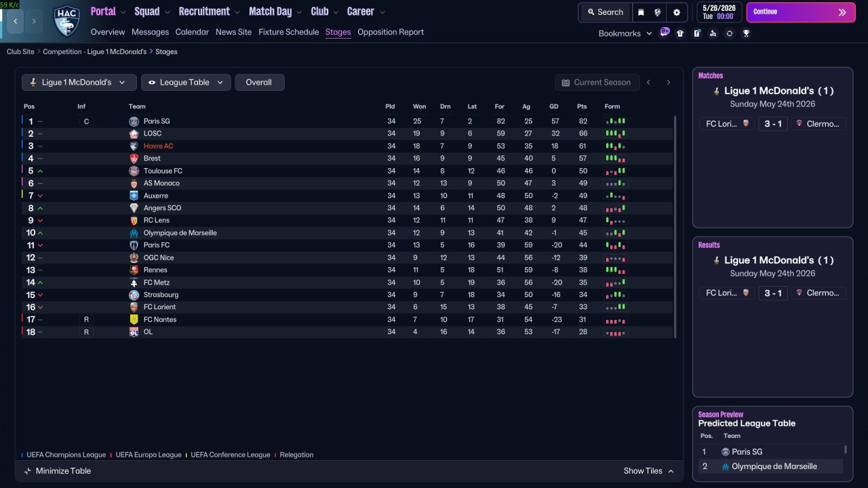Go forward with the right navigation arrow

[34, 21]
